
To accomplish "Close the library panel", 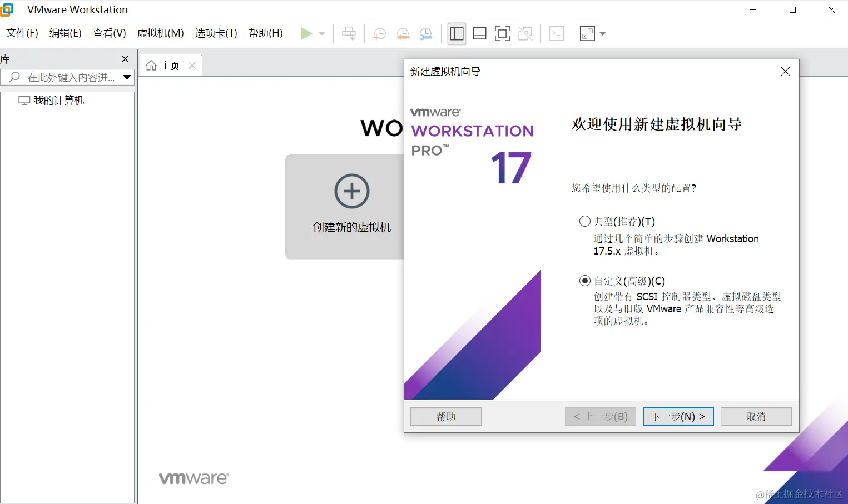I will click(125, 59).
